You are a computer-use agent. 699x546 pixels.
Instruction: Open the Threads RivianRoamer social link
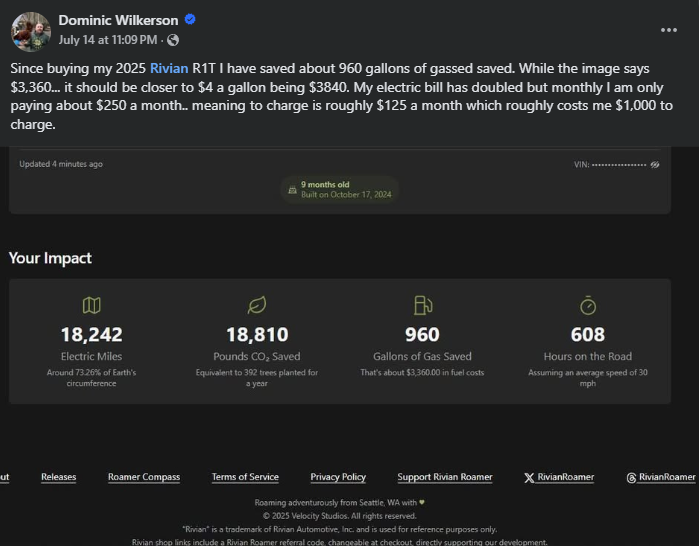coord(661,477)
